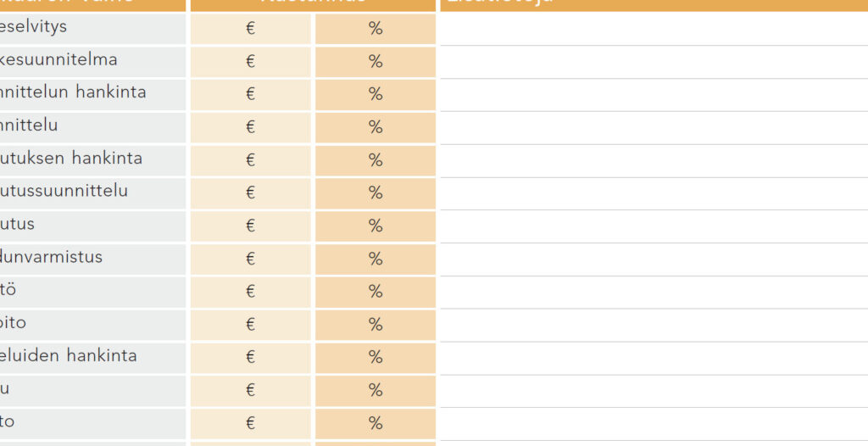
Task: Click the euro cell in the 'utus' row
Action: click(251, 226)
